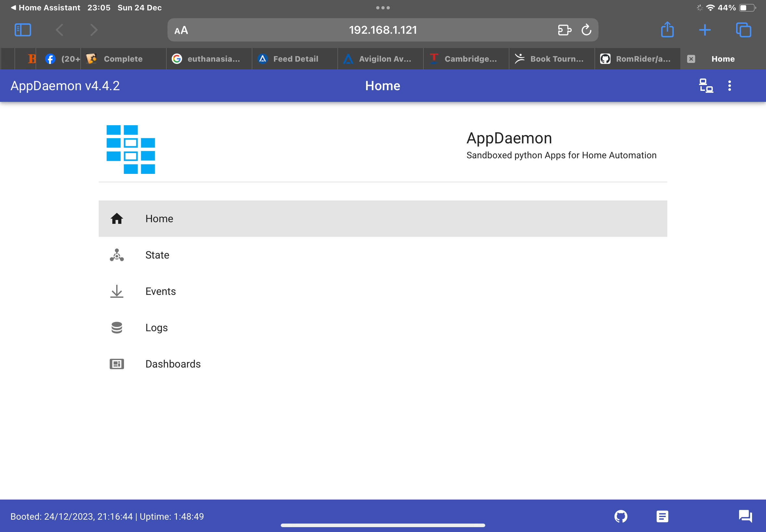Switch to the Cambridge... tab
The height and width of the screenshot is (532, 766).
click(x=466, y=59)
